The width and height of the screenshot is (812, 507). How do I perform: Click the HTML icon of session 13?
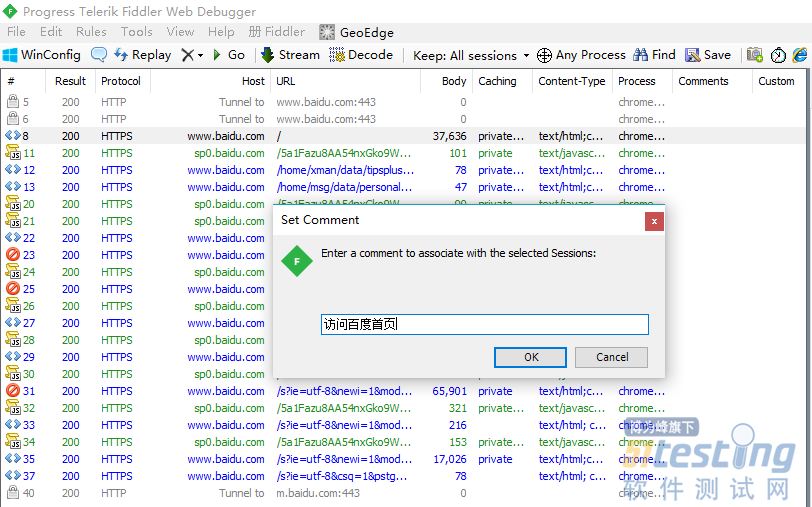pyautogui.click(x=12, y=187)
